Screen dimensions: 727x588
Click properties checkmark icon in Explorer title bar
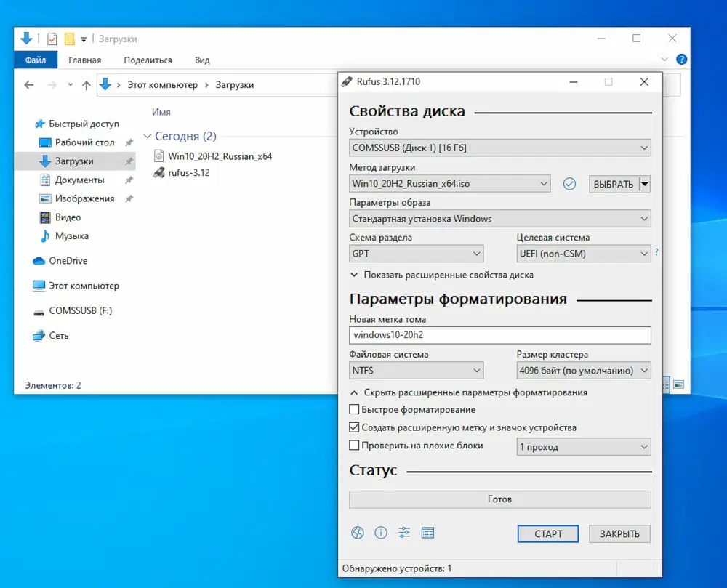point(52,39)
